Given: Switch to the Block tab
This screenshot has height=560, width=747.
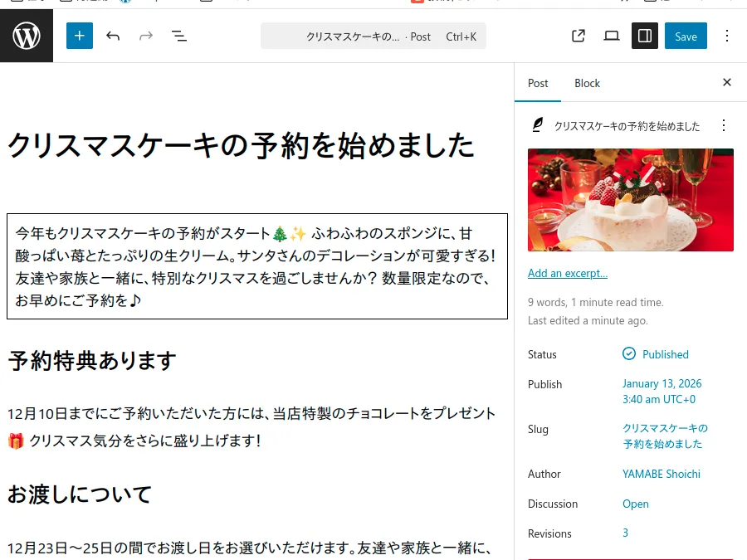Looking at the screenshot, I should click(587, 83).
